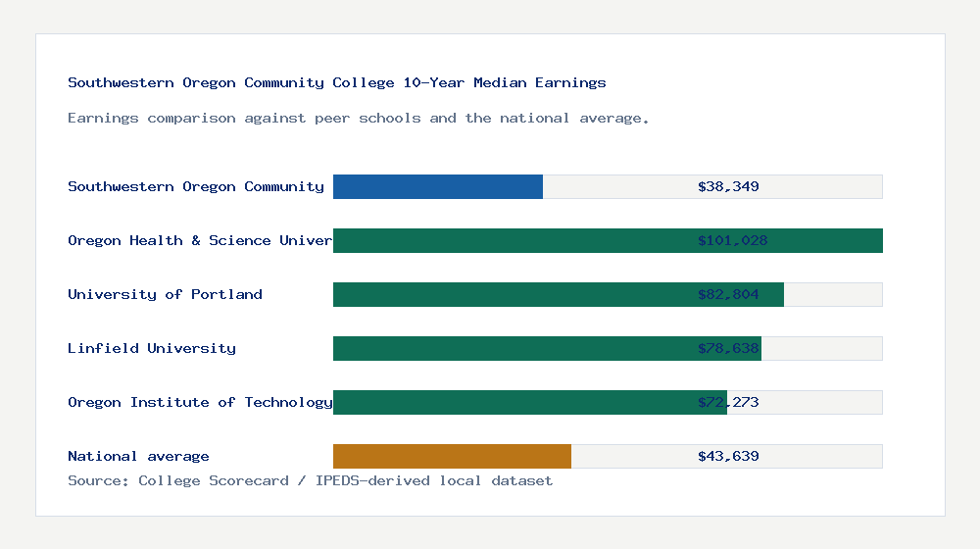Click the green University of Portland bar
Image resolution: width=980 pixels, height=549 pixels.
click(x=559, y=294)
